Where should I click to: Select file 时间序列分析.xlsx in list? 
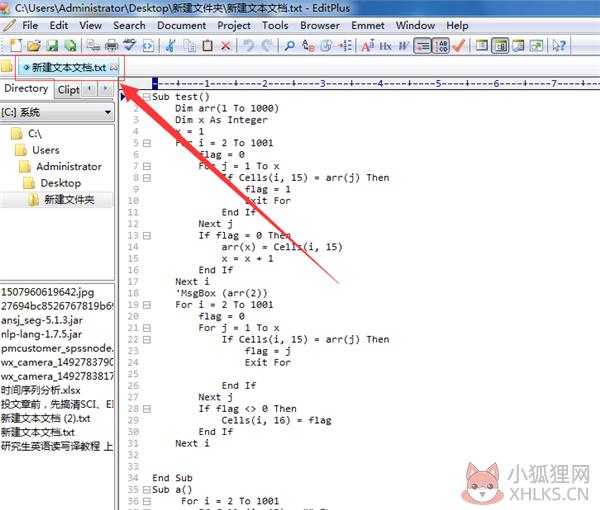[41, 391]
